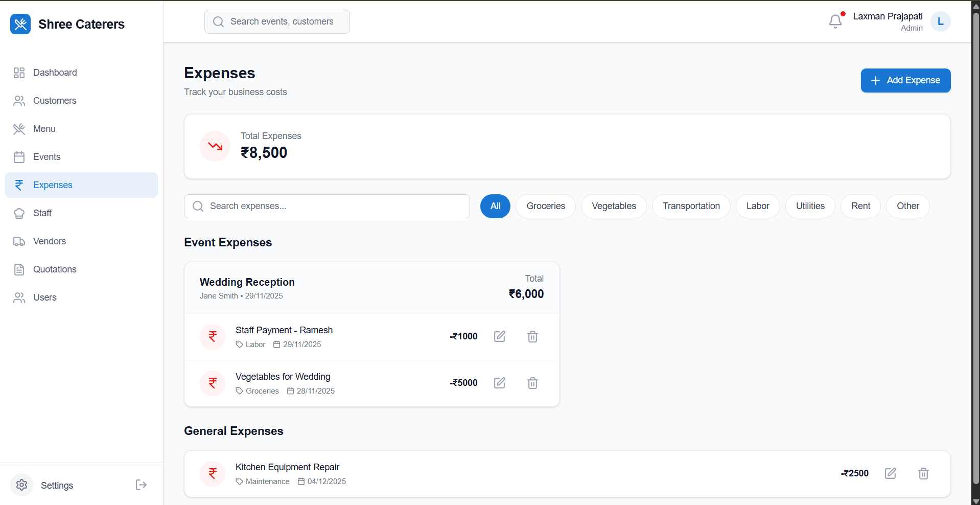Click the Events calendar icon in sidebar

click(x=19, y=157)
